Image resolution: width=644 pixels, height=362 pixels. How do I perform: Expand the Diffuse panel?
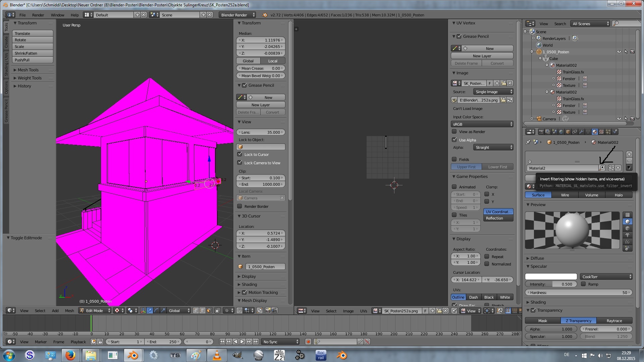pyautogui.click(x=537, y=258)
